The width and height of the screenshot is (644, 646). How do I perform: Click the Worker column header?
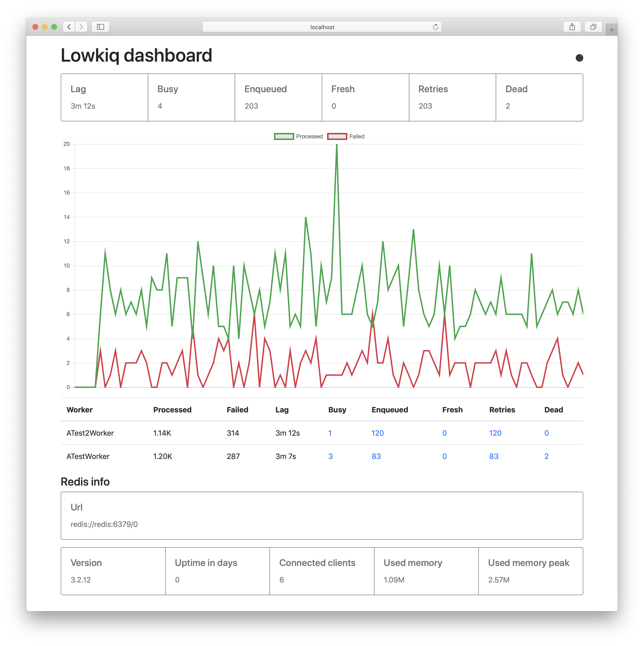pos(80,410)
